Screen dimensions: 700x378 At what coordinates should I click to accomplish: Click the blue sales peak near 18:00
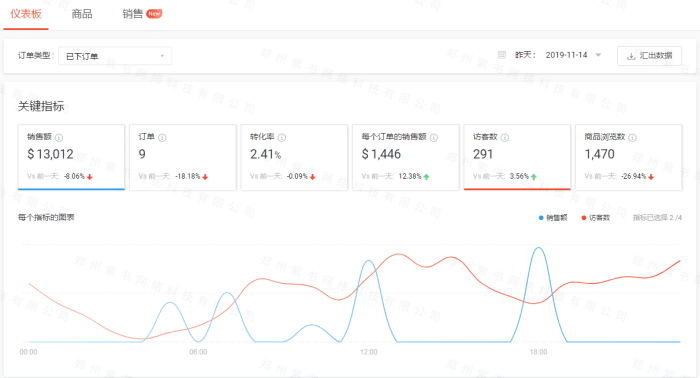point(539,248)
